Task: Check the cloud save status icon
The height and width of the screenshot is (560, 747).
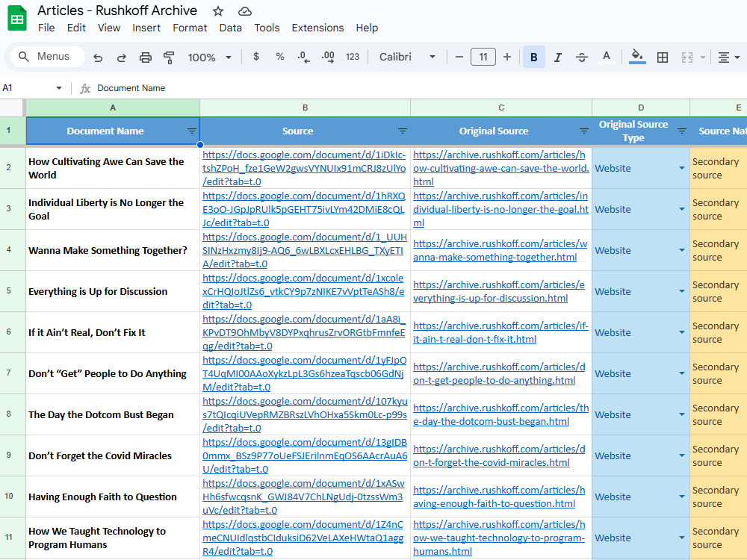Action: point(245,11)
